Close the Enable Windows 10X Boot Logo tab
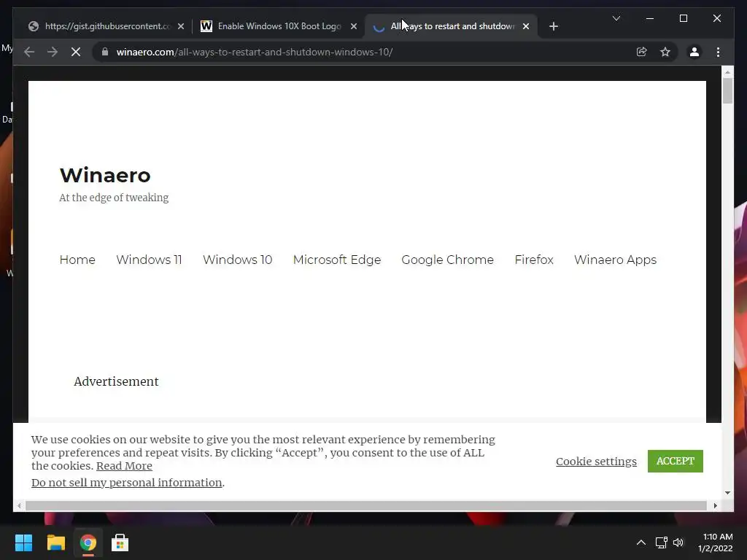The image size is (747, 560). coord(354,27)
